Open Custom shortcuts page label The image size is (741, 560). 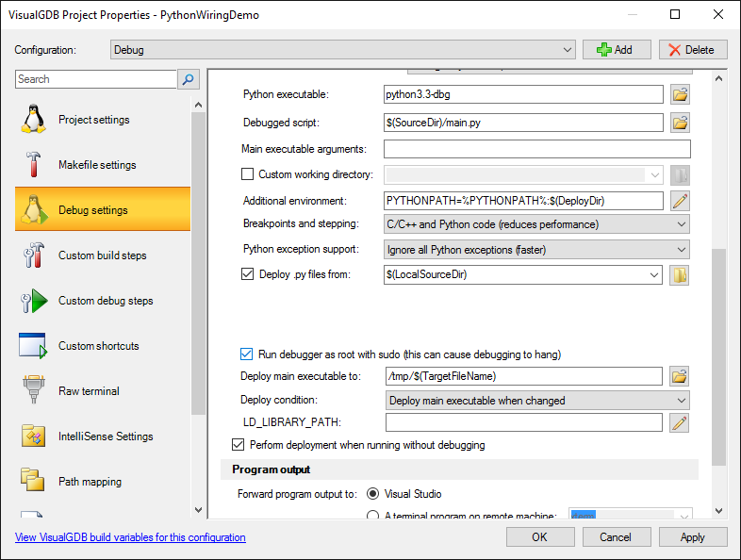click(x=99, y=346)
